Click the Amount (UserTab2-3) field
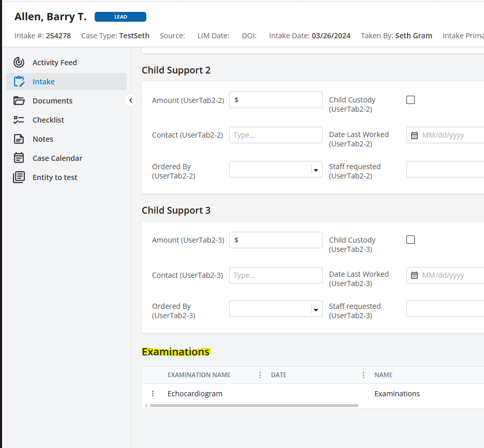Viewport: 484px width, 448px height. tap(276, 240)
